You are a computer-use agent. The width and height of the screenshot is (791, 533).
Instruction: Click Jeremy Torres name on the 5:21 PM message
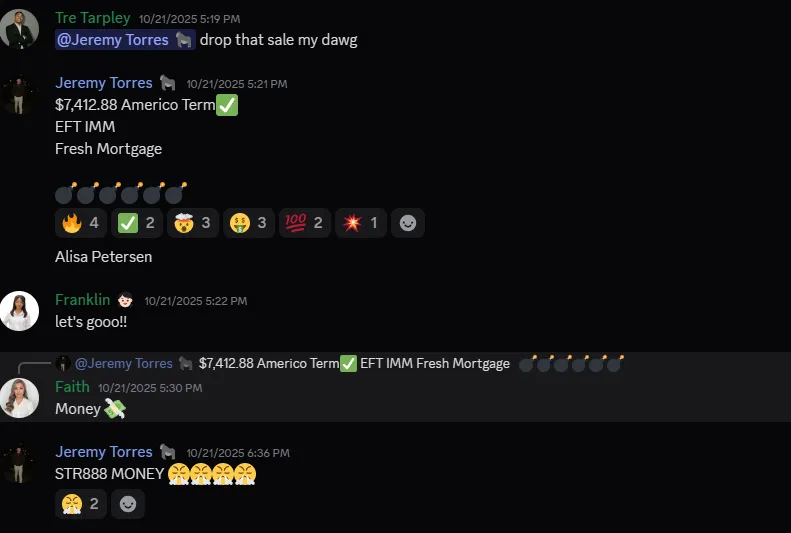104,83
